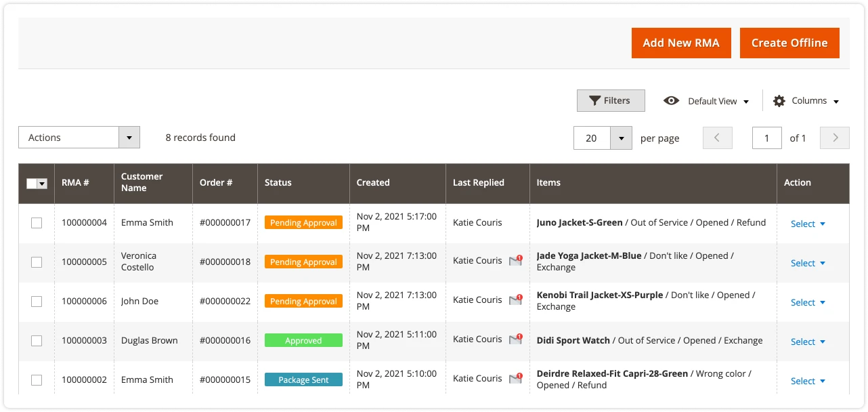The height and width of the screenshot is (412, 868).
Task: Go to next page with right arrow
Action: tap(835, 138)
